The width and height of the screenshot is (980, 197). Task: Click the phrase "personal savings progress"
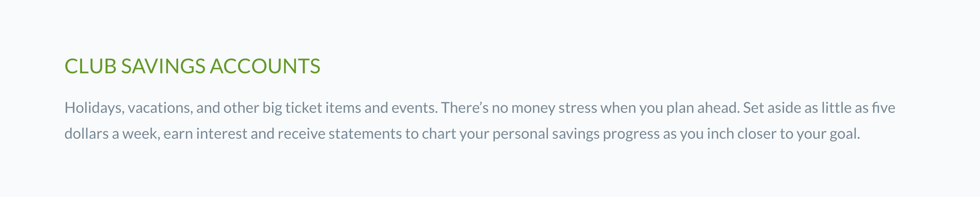(576, 134)
